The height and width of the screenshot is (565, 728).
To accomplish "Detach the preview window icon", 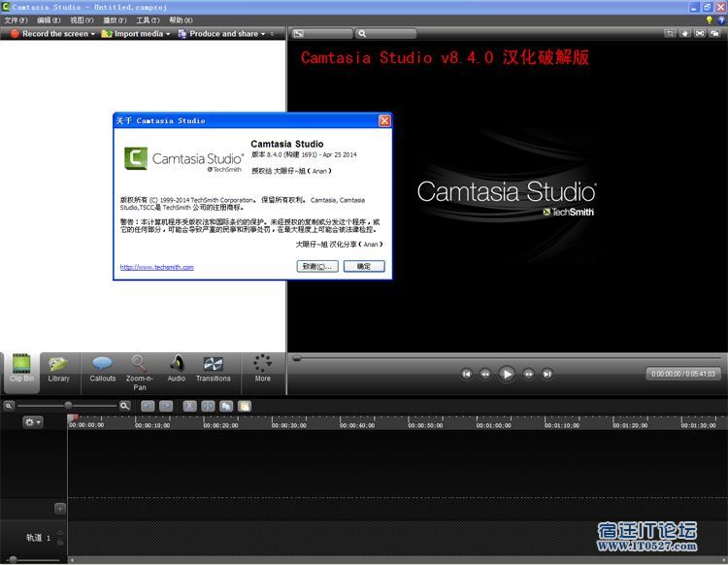I will coord(715,33).
